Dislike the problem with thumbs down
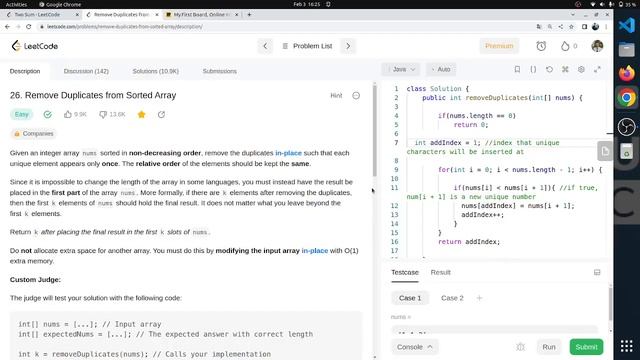640x360 pixels. [x=103, y=114]
